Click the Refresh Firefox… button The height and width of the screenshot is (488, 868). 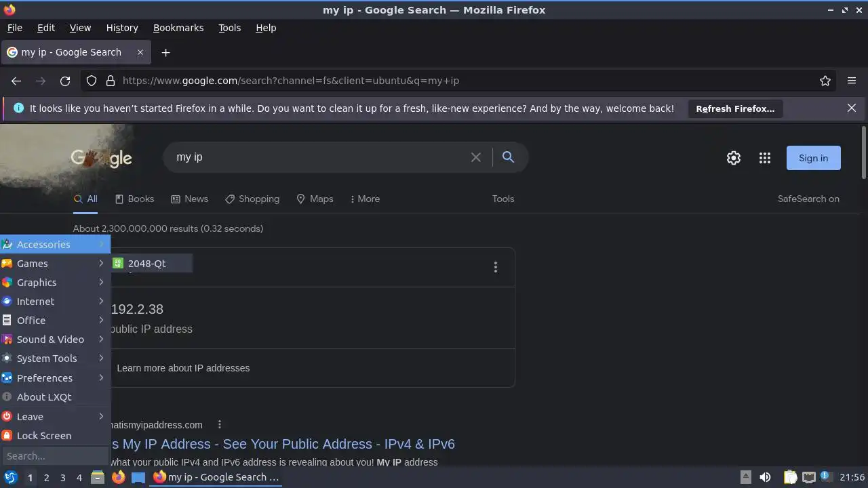pos(735,108)
